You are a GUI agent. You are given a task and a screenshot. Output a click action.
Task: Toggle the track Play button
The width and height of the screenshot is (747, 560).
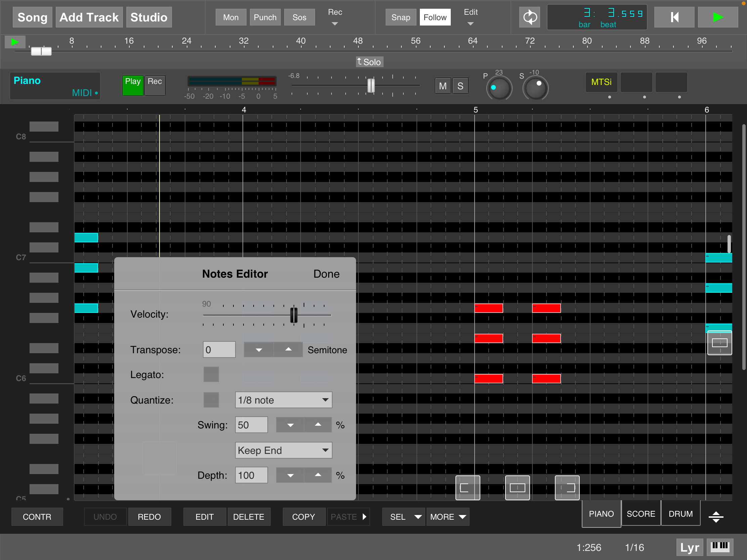[133, 85]
